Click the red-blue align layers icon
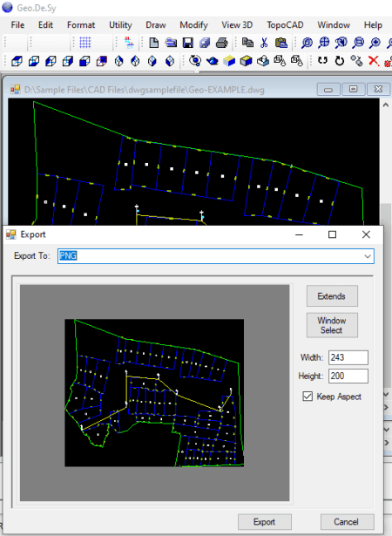The width and height of the screenshot is (392, 536). point(129,43)
